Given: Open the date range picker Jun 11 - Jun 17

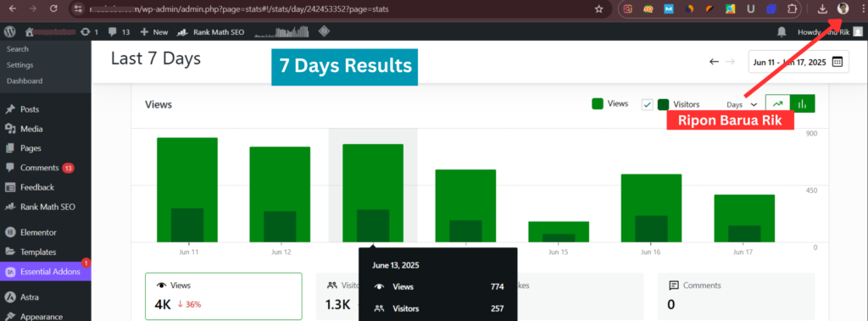Looking at the screenshot, I should tap(798, 62).
